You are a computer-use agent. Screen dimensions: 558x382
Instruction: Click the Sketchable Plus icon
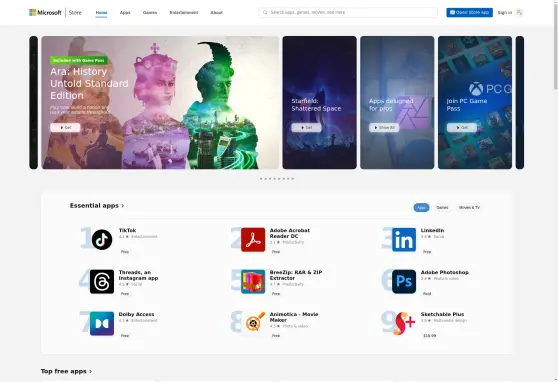pos(404,324)
